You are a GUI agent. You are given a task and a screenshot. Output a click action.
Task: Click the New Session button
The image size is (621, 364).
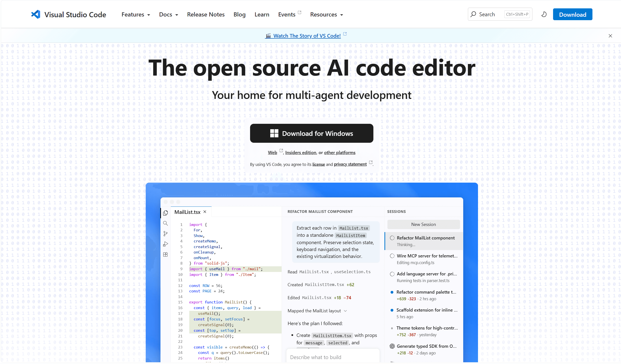423,224
